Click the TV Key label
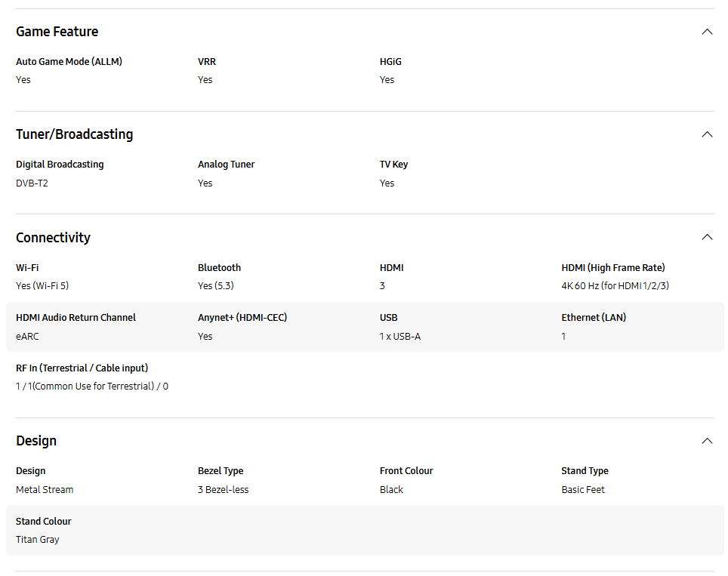 [393, 165]
